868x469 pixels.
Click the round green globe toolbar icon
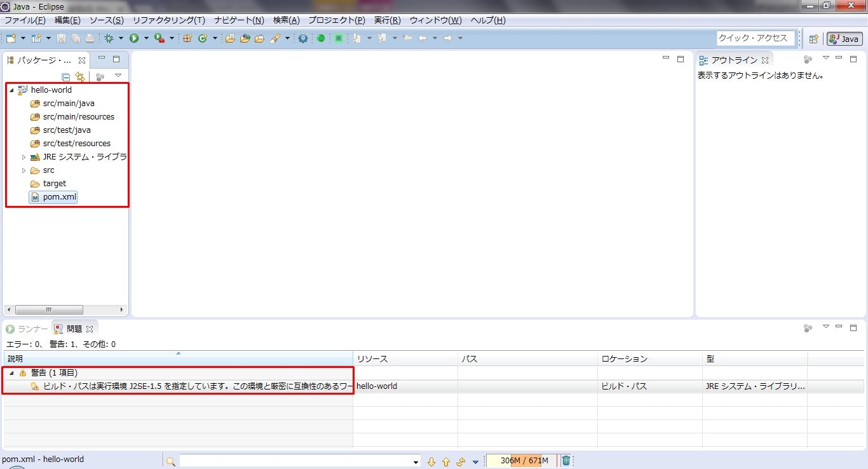coord(322,38)
